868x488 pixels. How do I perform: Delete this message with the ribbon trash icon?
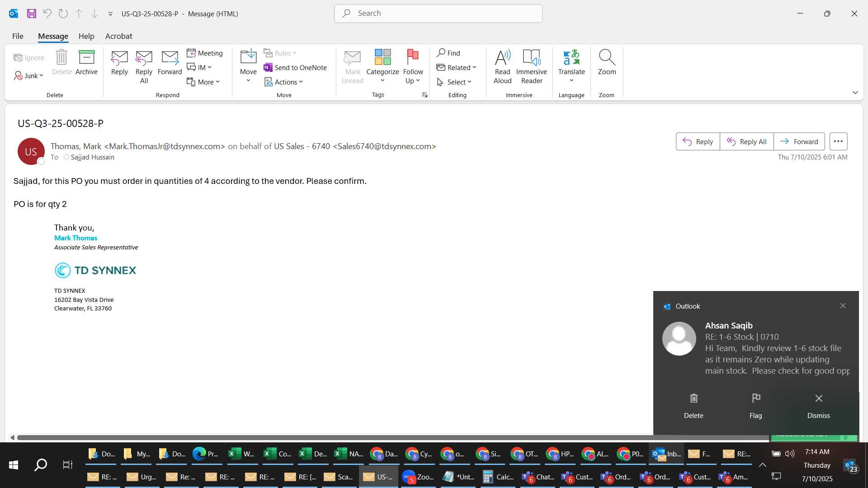tap(61, 62)
